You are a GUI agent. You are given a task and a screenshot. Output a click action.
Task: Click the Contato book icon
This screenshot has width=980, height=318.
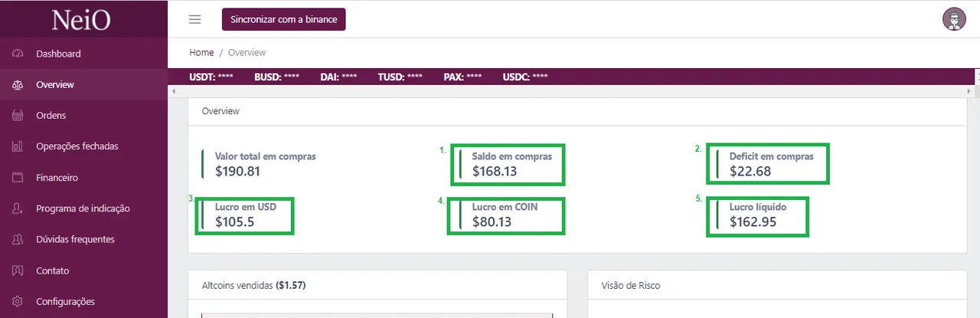click(18, 270)
